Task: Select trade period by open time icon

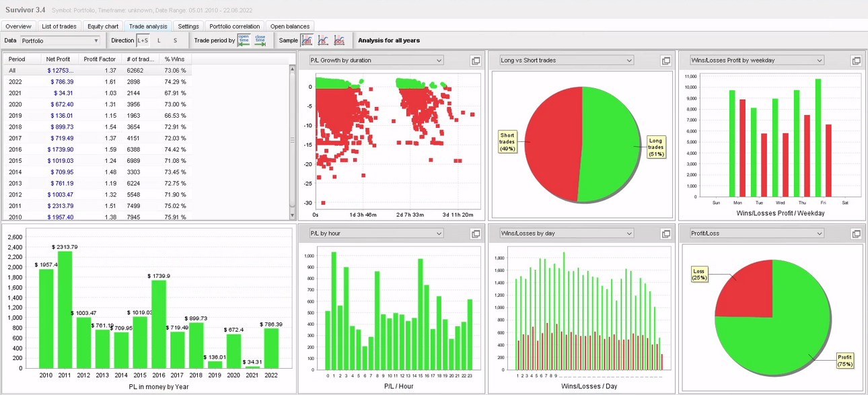Action: (x=244, y=40)
